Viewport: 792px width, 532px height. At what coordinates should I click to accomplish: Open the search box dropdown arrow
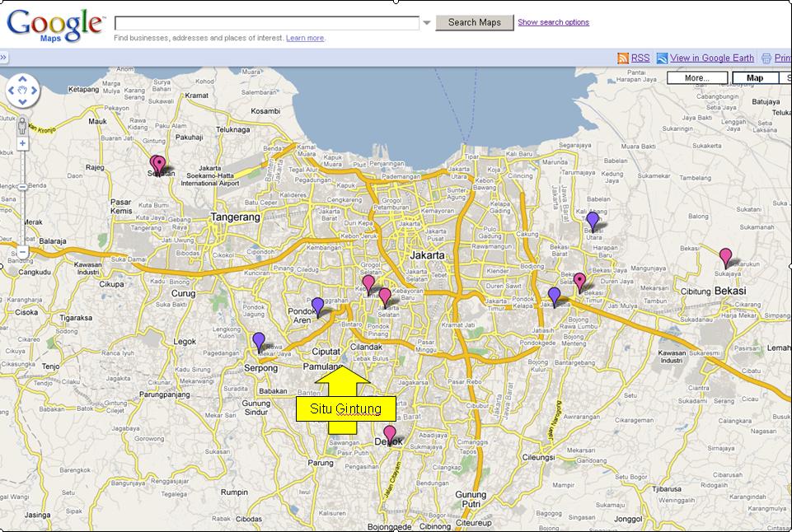tap(427, 23)
